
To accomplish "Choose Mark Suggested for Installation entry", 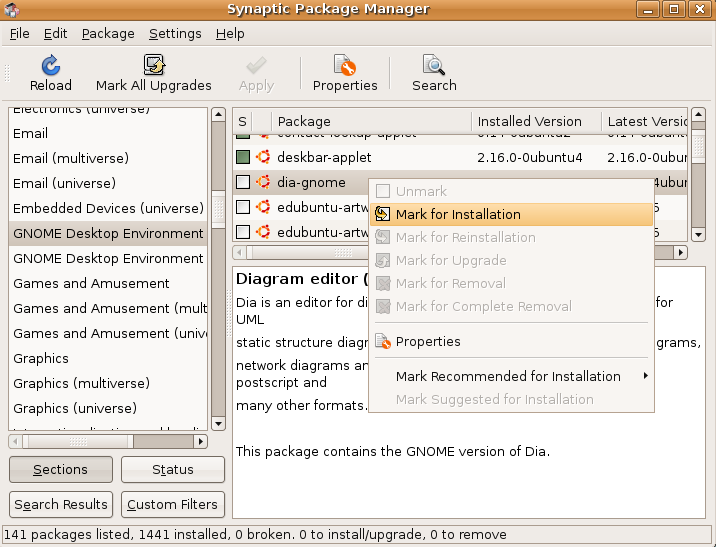I will (512, 400).
